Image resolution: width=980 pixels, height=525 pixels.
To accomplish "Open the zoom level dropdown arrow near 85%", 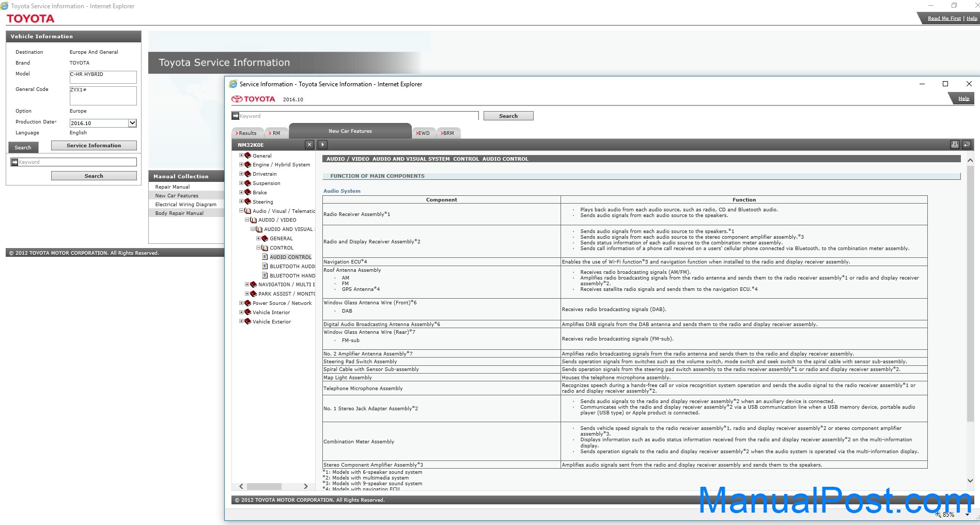I will (968, 515).
